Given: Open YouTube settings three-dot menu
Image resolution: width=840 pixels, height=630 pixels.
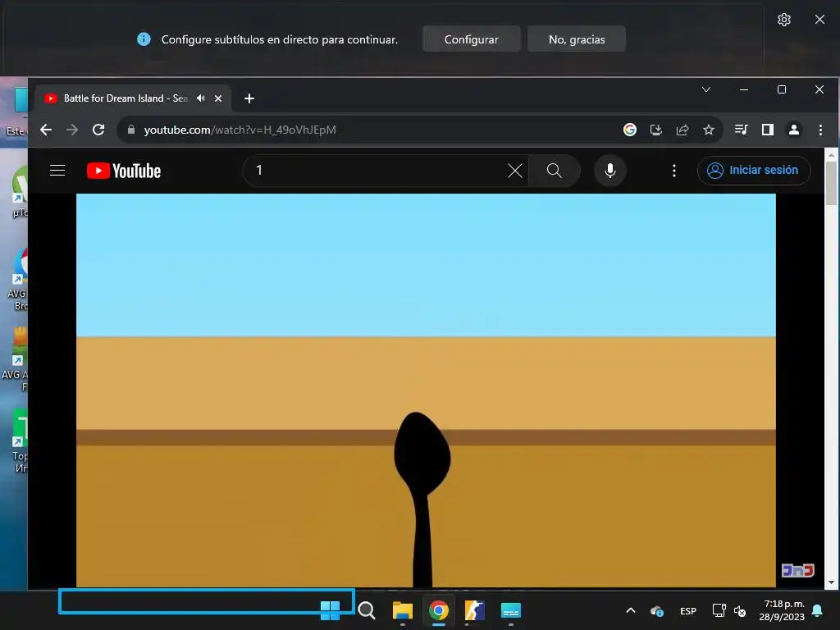Looking at the screenshot, I should tap(674, 171).
